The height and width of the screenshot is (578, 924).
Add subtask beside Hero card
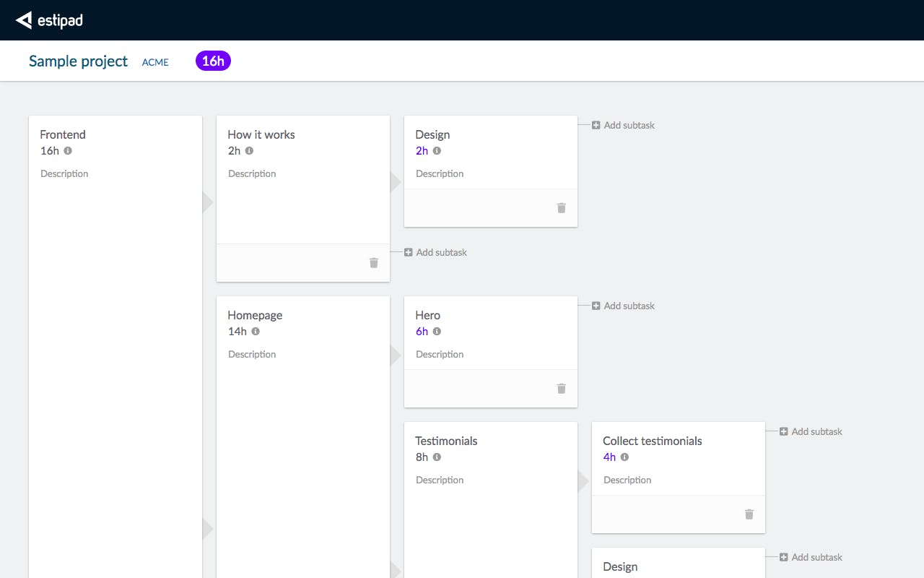623,306
